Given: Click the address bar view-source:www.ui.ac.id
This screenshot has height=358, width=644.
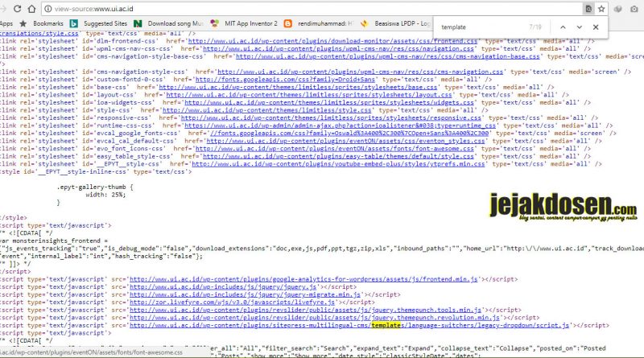Looking at the screenshot, I should point(312,9).
